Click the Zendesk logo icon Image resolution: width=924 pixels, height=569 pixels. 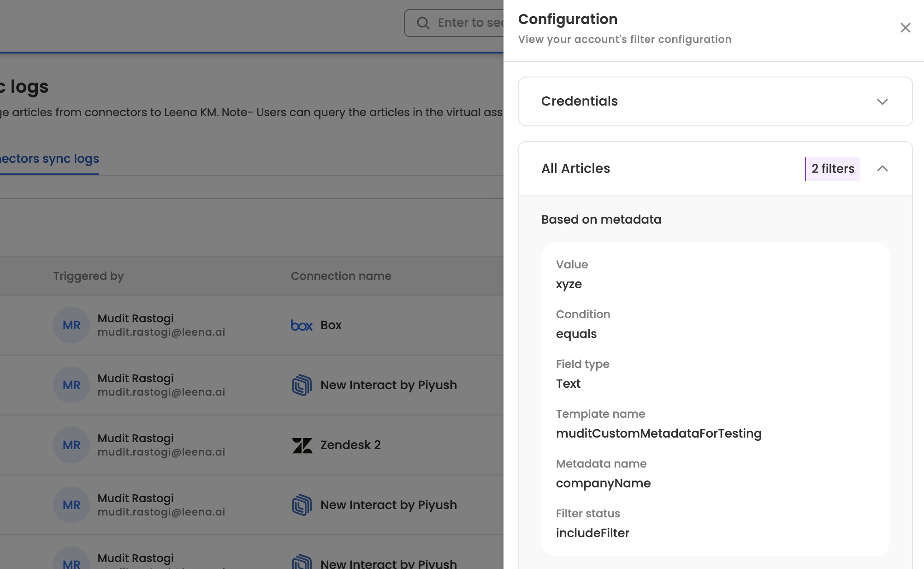pos(302,445)
